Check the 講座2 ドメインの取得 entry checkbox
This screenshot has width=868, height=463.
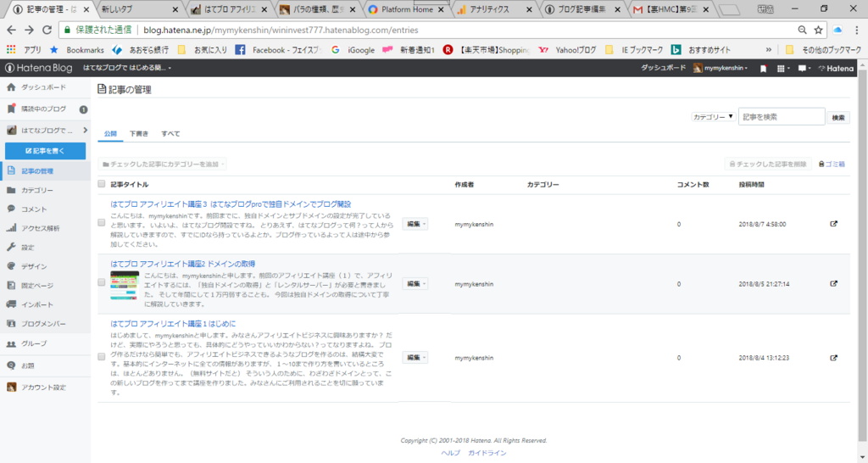point(102,282)
